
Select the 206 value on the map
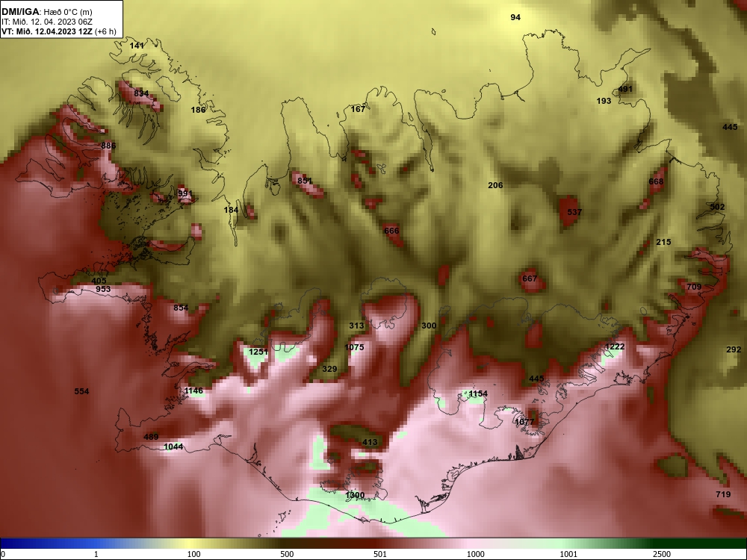pos(495,185)
